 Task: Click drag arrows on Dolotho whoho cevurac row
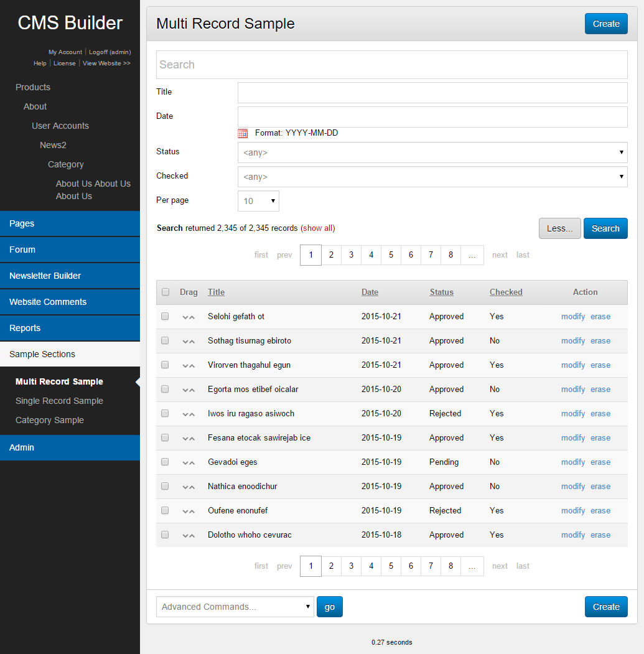point(189,535)
